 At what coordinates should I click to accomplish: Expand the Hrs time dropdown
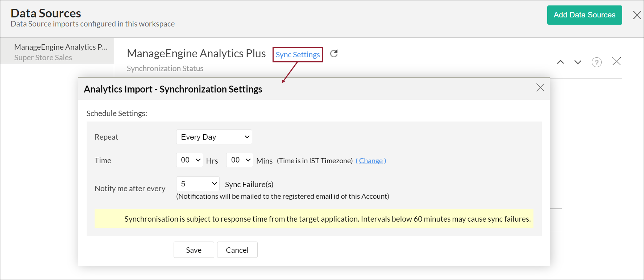pos(190,160)
